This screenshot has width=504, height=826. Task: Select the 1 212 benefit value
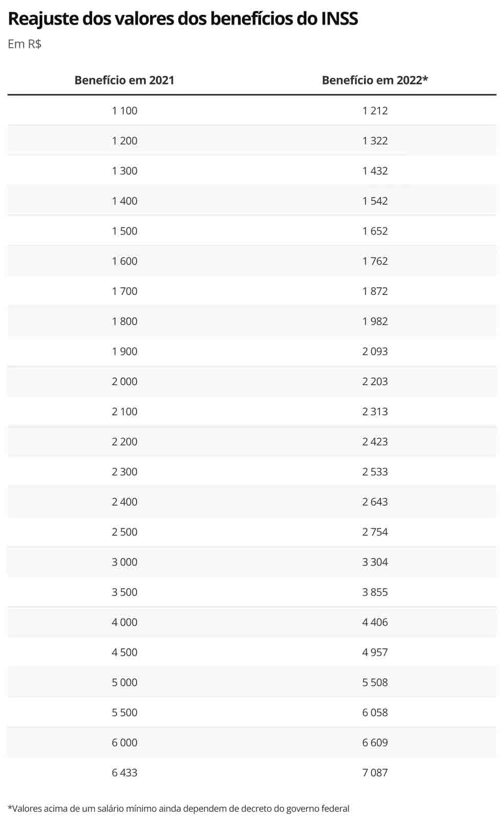[375, 111]
